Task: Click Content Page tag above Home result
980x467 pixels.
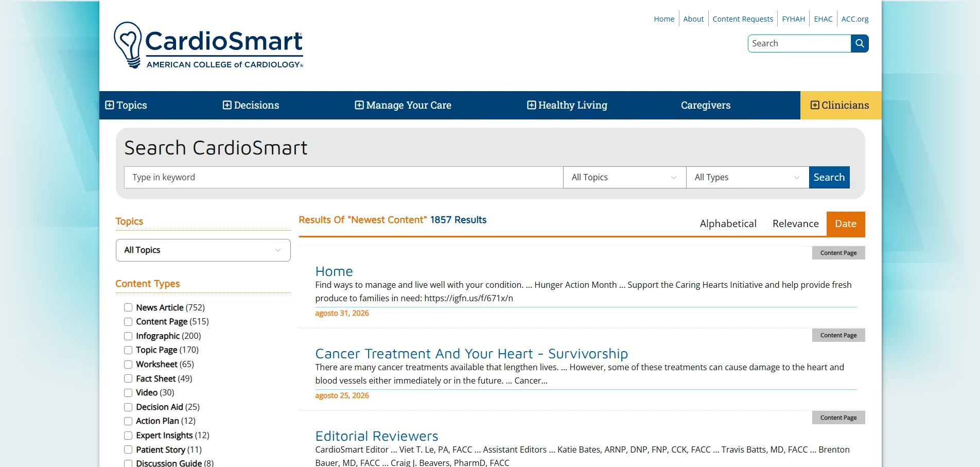Action: [838, 253]
